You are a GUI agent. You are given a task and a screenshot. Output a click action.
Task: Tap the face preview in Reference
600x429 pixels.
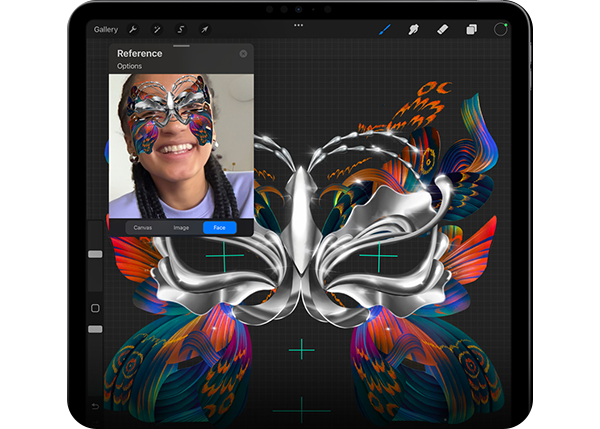(x=180, y=145)
